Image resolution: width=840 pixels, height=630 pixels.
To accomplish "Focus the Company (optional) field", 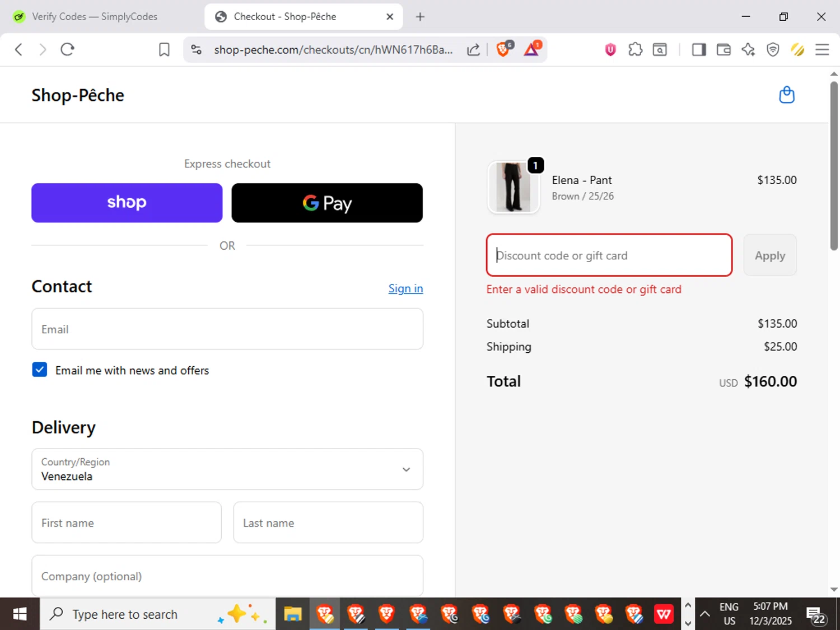I will point(227,576).
